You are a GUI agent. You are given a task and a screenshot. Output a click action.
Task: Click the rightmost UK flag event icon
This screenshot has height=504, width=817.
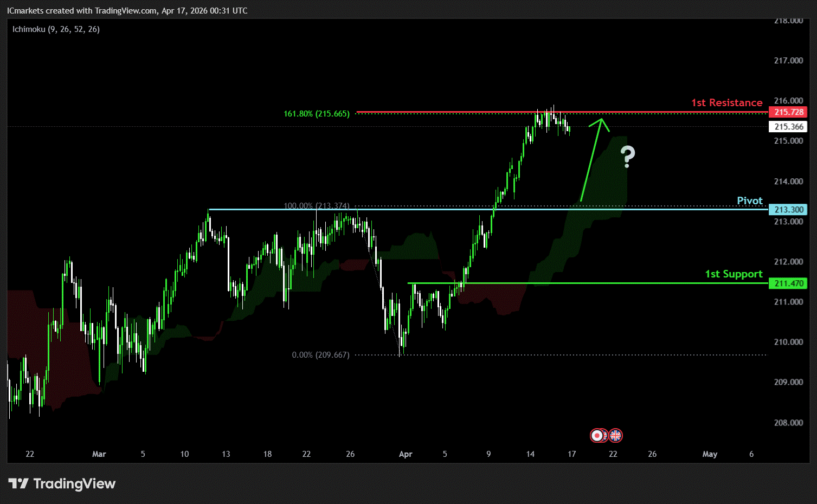click(x=616, y=435)
